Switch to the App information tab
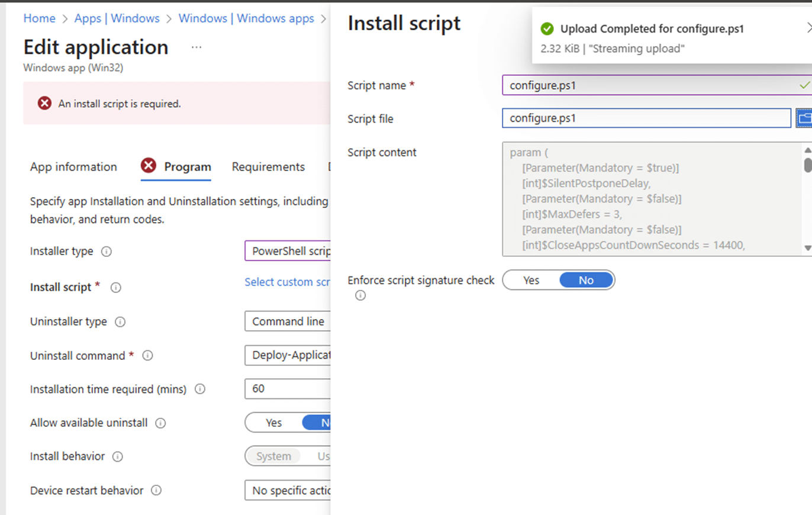 (73, 167)
